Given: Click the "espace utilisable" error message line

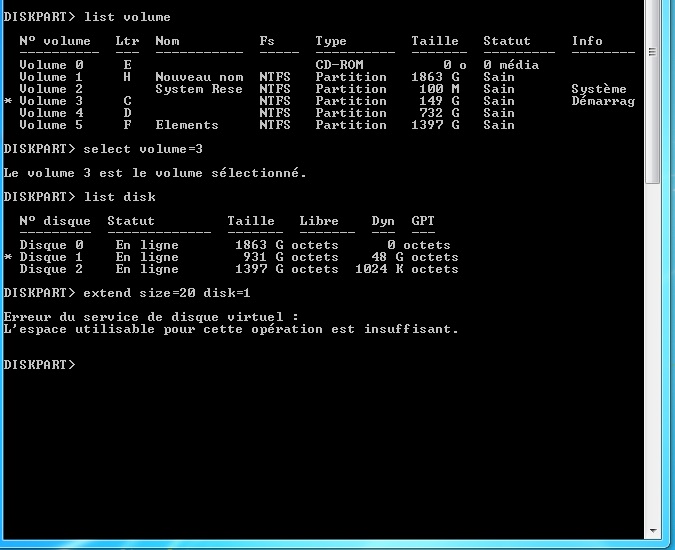Looking at the screenshot, I should coord(231,329).
